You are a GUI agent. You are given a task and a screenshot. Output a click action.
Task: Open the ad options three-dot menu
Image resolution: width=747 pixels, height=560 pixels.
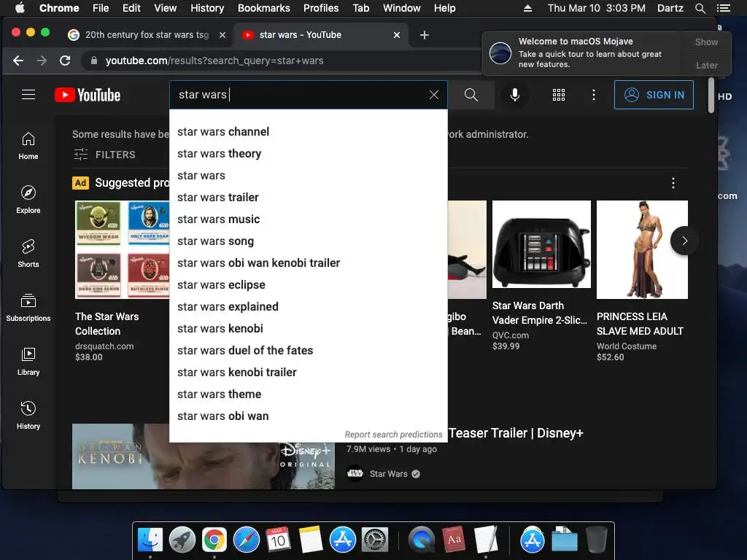(673, 183)
